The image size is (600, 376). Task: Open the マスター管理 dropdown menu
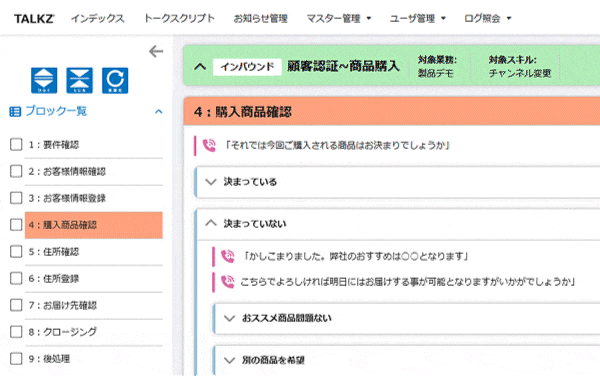pyautogui.click(x=339, y=18)
